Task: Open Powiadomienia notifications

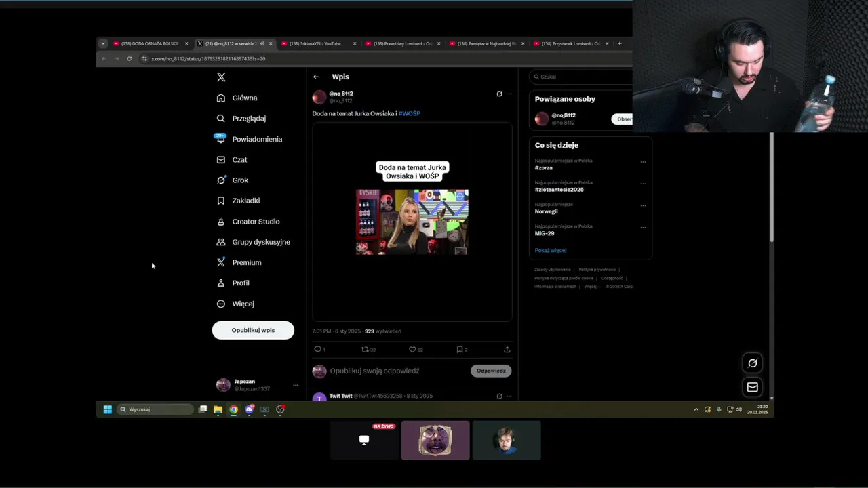Action: pos(249,139)
